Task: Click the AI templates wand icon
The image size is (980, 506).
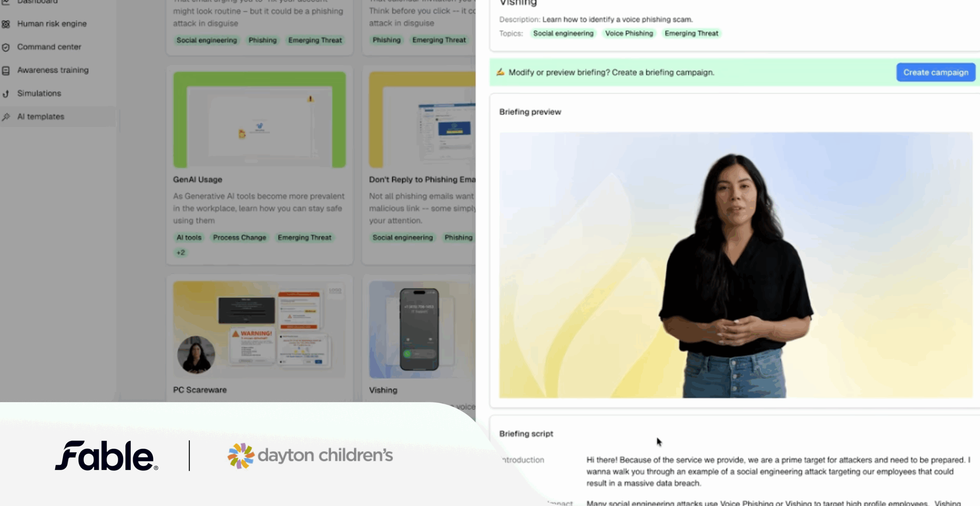Action: pos(6,117)
